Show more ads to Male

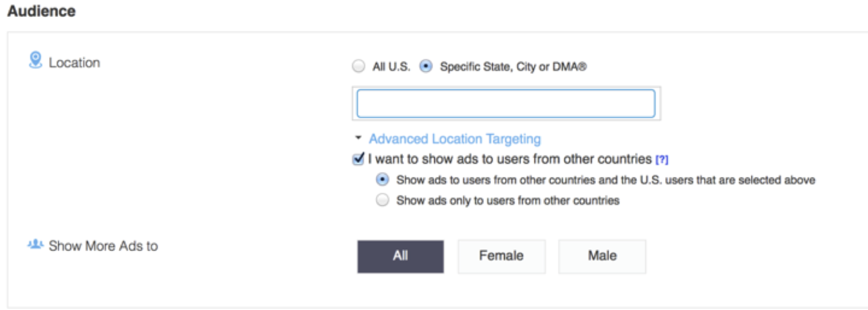(x=602, y=256)
